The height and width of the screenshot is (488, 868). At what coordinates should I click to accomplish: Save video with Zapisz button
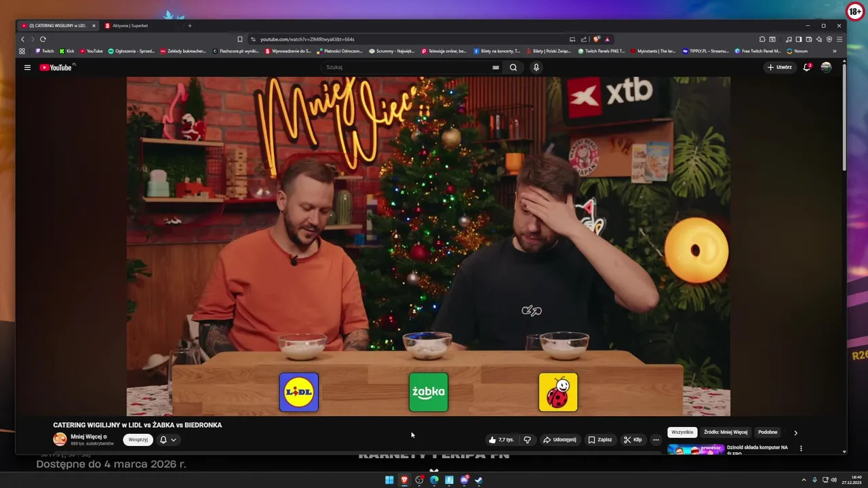[x=600, y=440]
